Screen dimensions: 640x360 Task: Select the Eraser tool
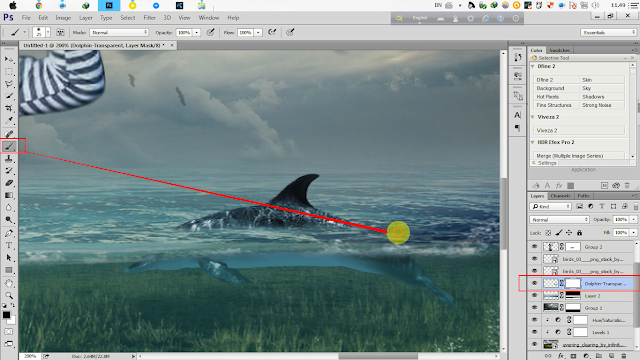9,183
